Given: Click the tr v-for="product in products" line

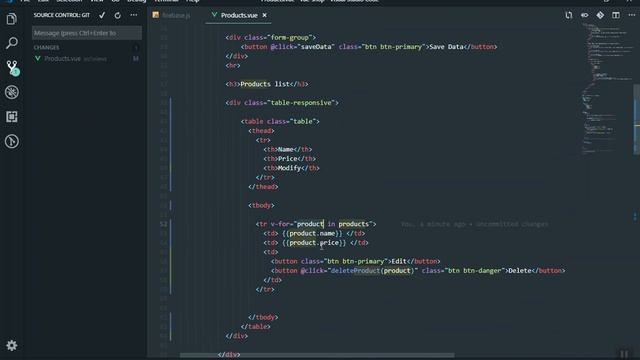Looking at the screenshot, I should (x=316, y=224).
